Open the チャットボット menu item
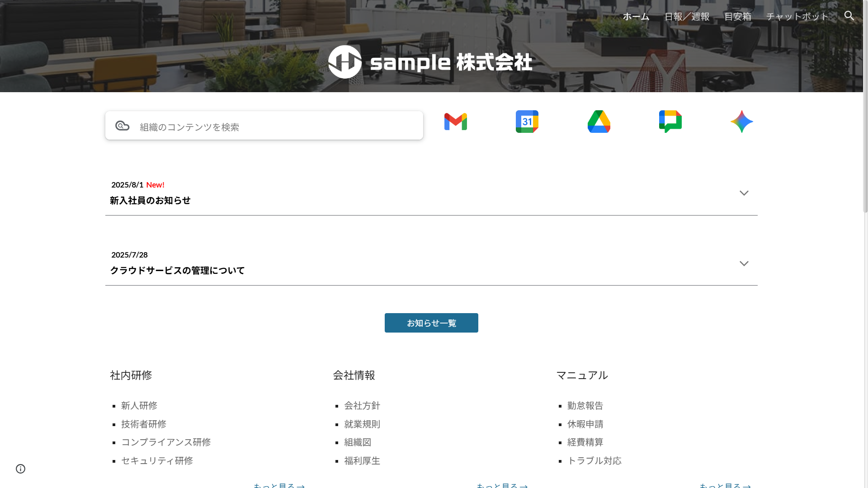Screen dimensions: 868x488 point(797,17)
